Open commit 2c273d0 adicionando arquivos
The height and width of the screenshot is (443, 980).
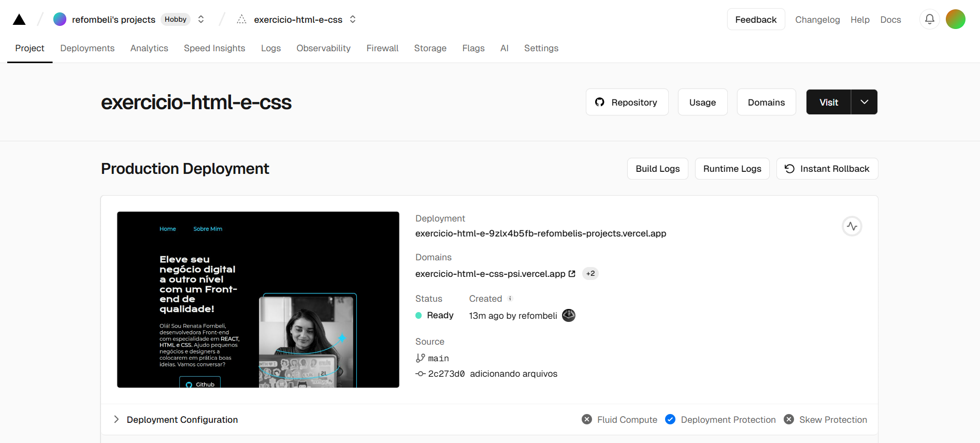click(493, 374)
